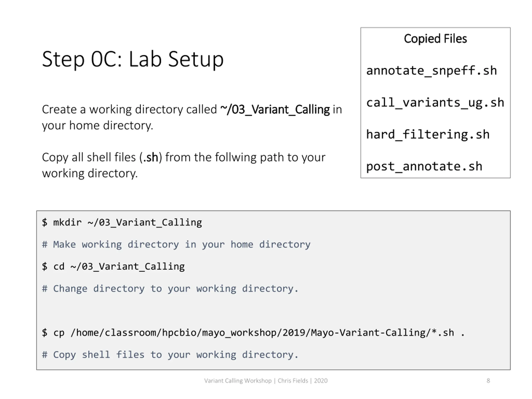Click the 'Variant Calling Workshop' footer text

tap(238, 381)
